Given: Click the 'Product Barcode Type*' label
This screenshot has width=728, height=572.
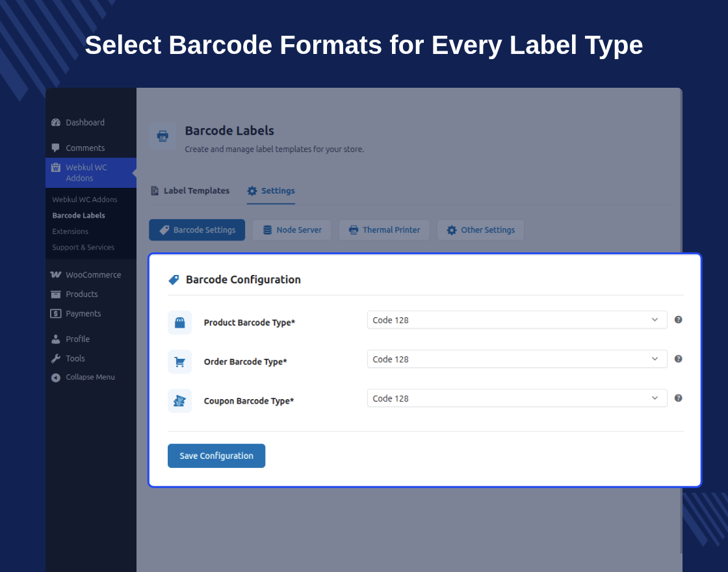Looking at the screenshot, I should pos(250,322).
